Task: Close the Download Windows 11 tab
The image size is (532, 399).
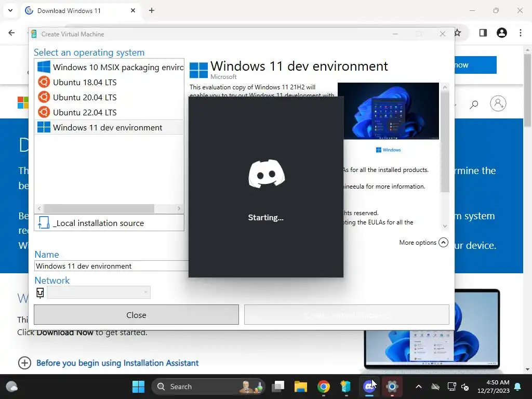Action: click(133, 10)
